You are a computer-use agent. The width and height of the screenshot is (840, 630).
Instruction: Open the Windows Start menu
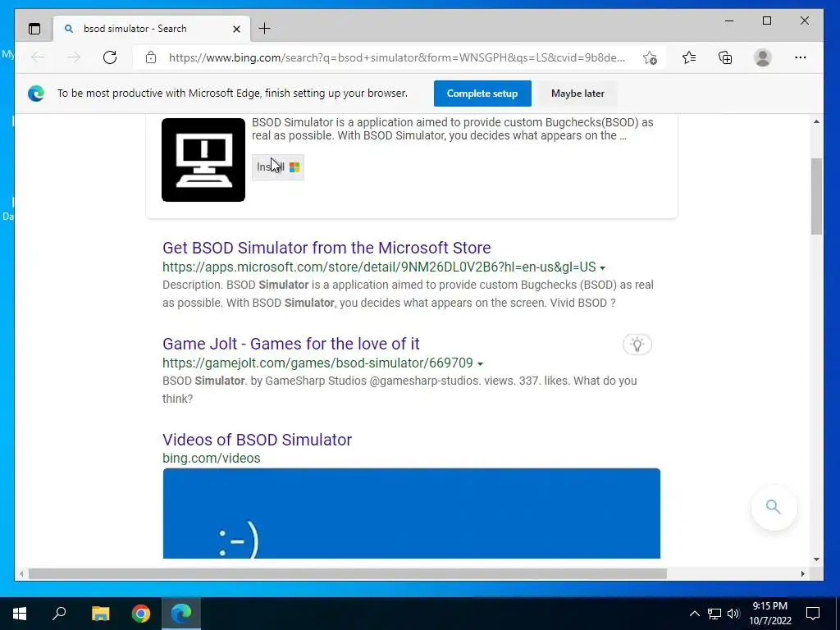(20, 614)
